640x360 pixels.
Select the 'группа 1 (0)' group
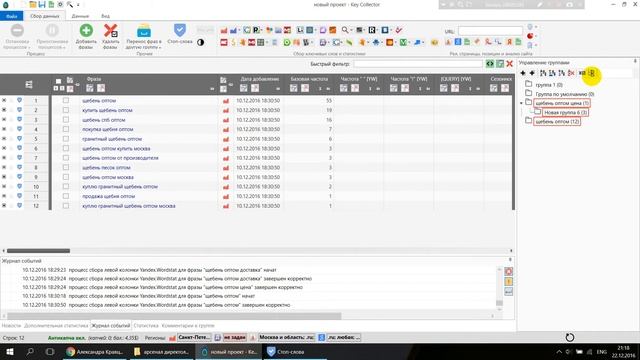[x=549, y=85]
